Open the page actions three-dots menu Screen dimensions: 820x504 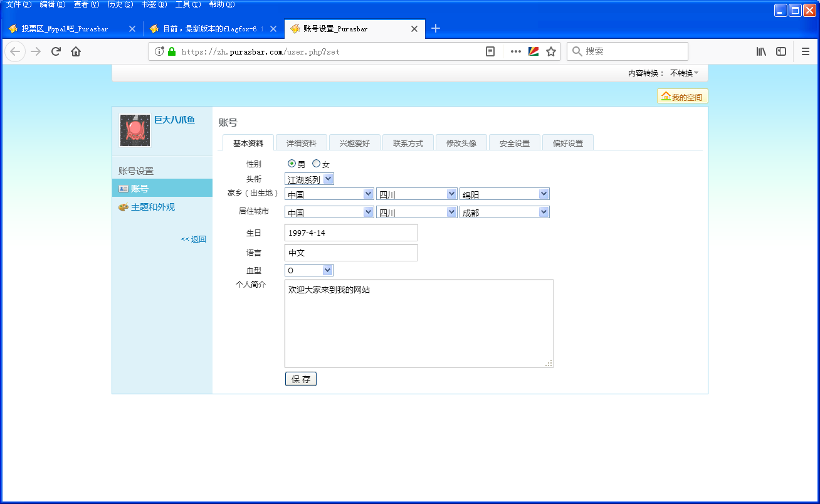coord(515,51)
